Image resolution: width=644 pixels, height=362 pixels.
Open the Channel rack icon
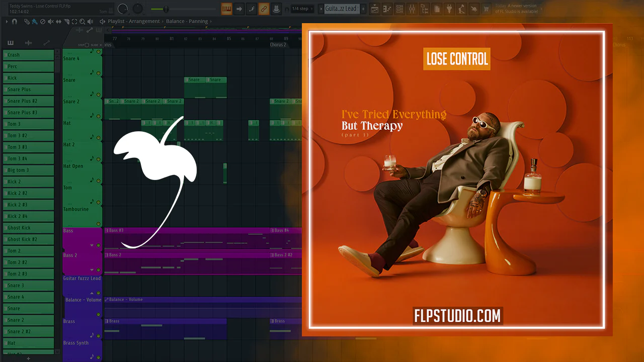399,9
